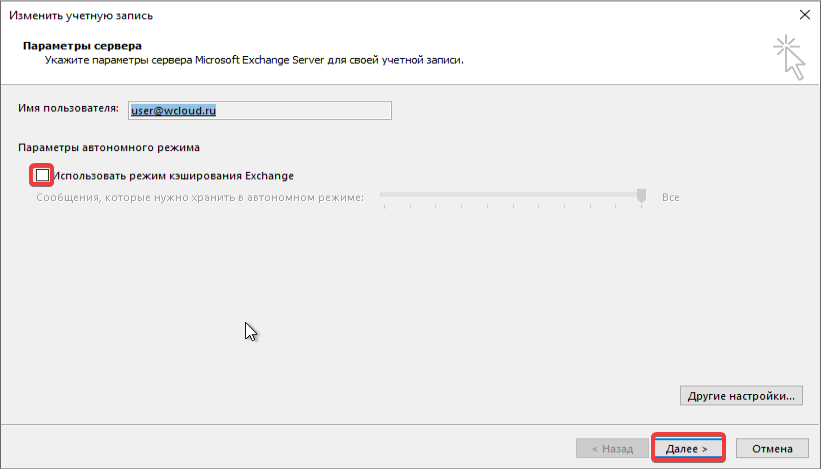
Task: Click the left end of the offline slider track
Action: coord(383,197)
